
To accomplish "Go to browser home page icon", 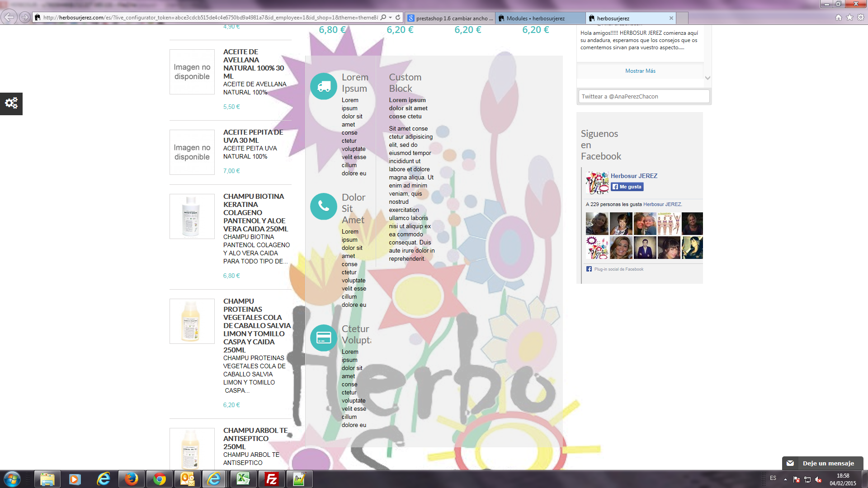I will 838,17.
